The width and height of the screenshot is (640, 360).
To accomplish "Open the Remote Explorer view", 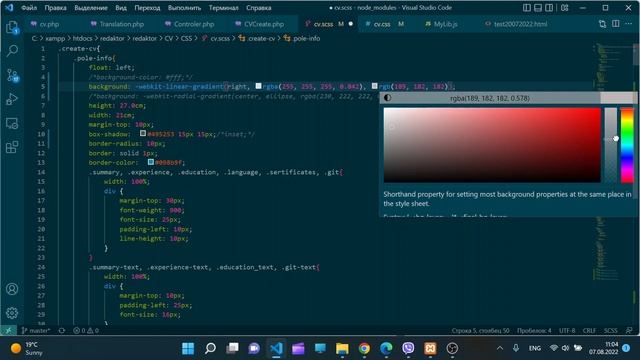I will (12, 123).
